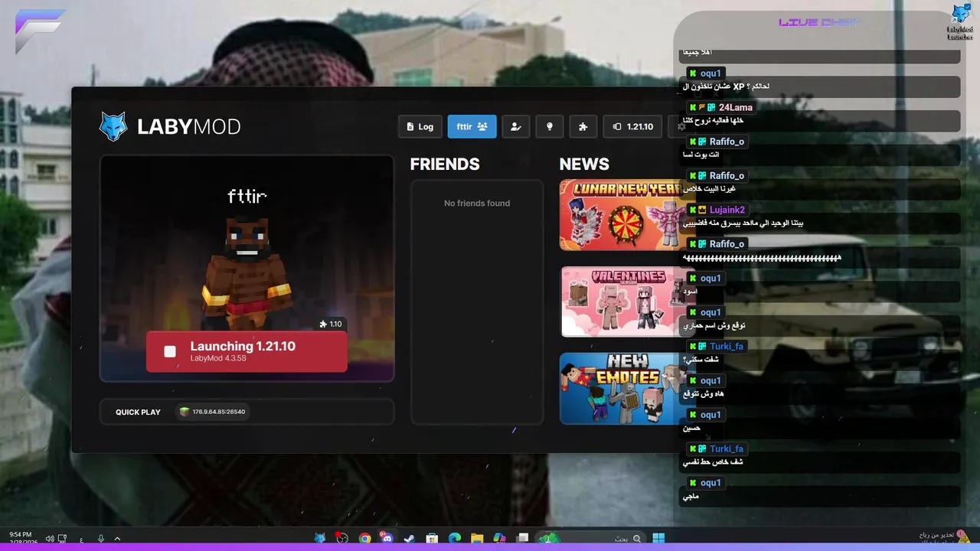Screen dimensions: 980x551
Task: Click the LabyMod wolf logo
Action: 113,126
